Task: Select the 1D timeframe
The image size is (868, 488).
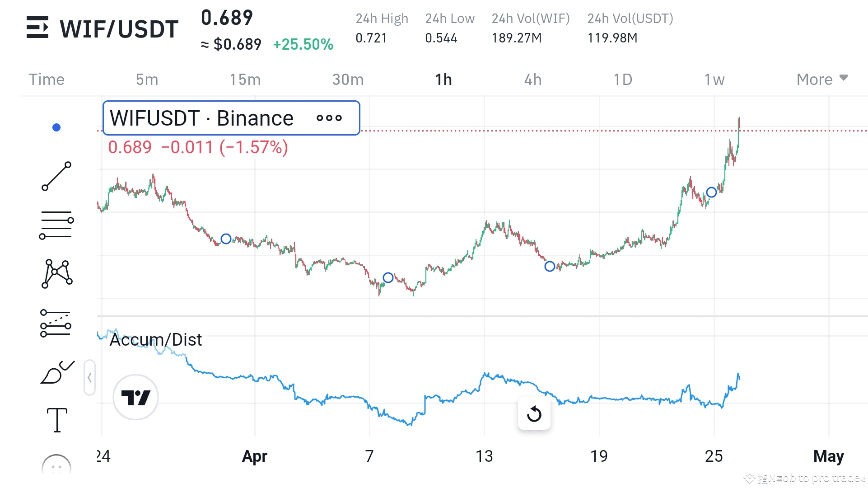Action: coord(622,80)
